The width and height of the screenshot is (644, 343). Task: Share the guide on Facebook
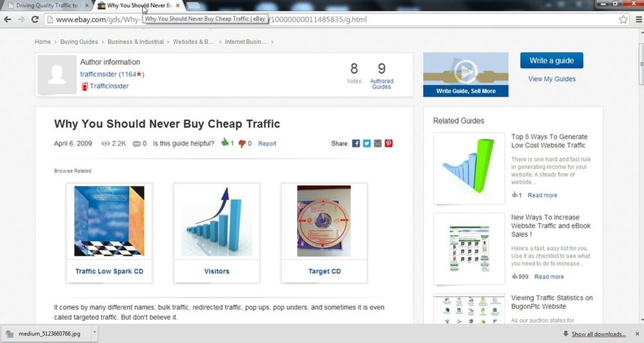coord(356,143)
